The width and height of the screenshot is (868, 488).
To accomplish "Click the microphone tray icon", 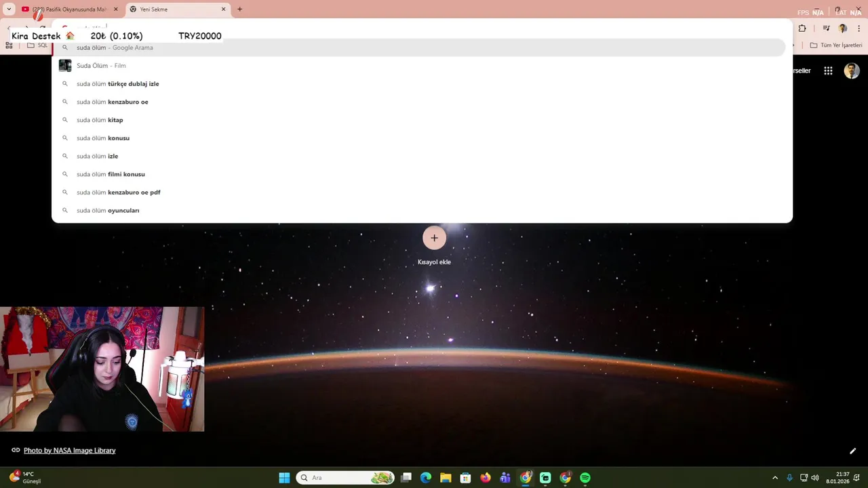I will pos(789,478).
